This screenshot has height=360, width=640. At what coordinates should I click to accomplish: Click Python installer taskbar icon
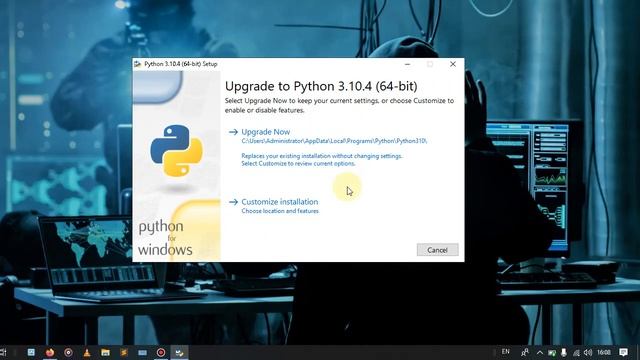pos(179,352)
